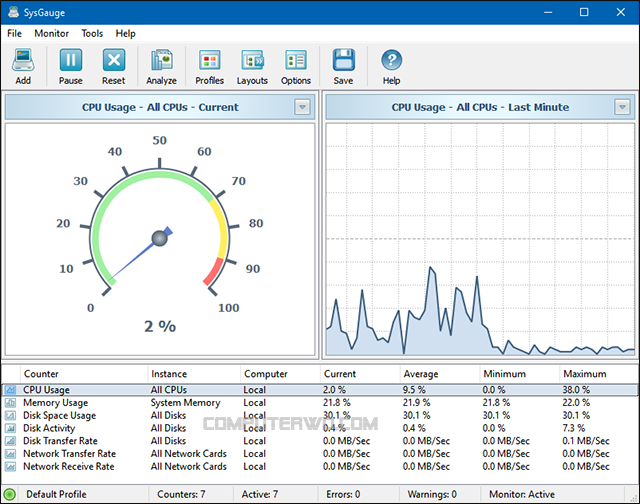Select the CPU Usage counter row

click(320, 390)
